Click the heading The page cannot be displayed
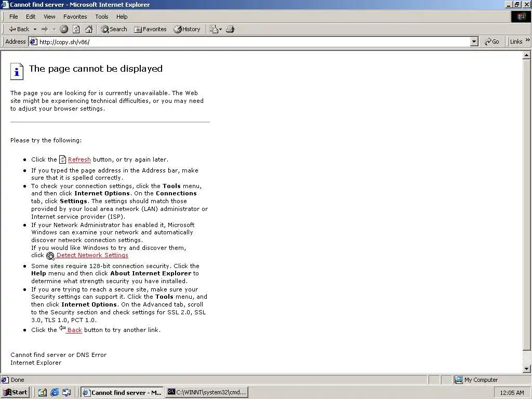The image size is (532, 399). click(96, 69)
